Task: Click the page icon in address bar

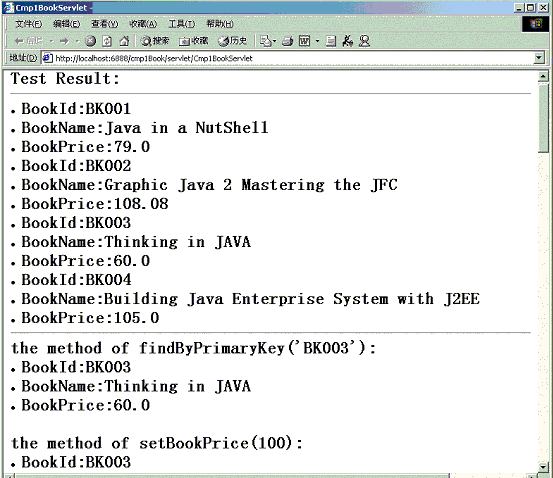Action: pos(47,58)
